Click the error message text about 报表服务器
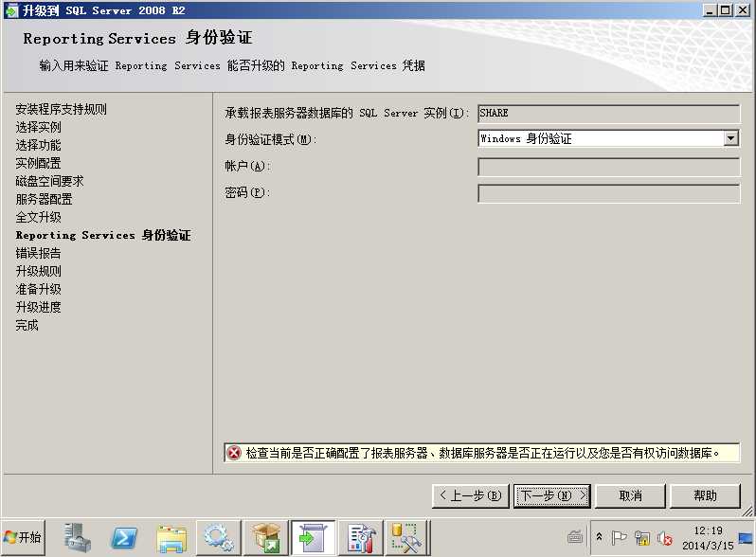 (x=482, y=454)
